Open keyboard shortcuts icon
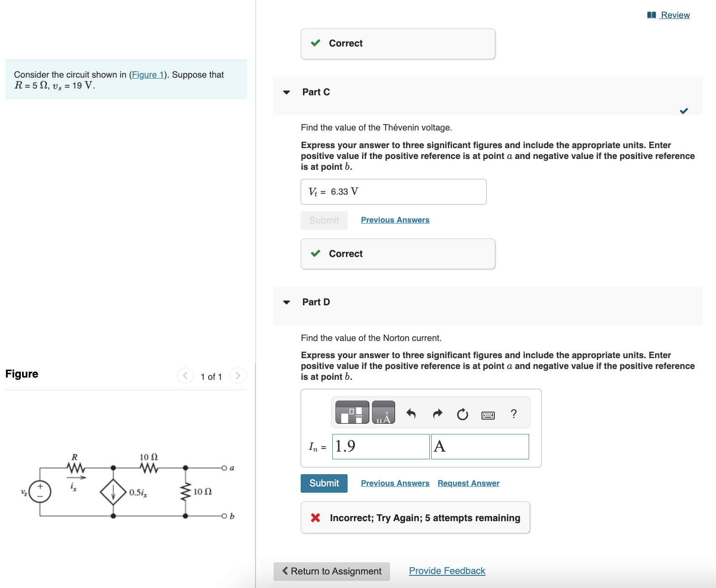Viewport: 716px width, 588px height. [488, 415]
